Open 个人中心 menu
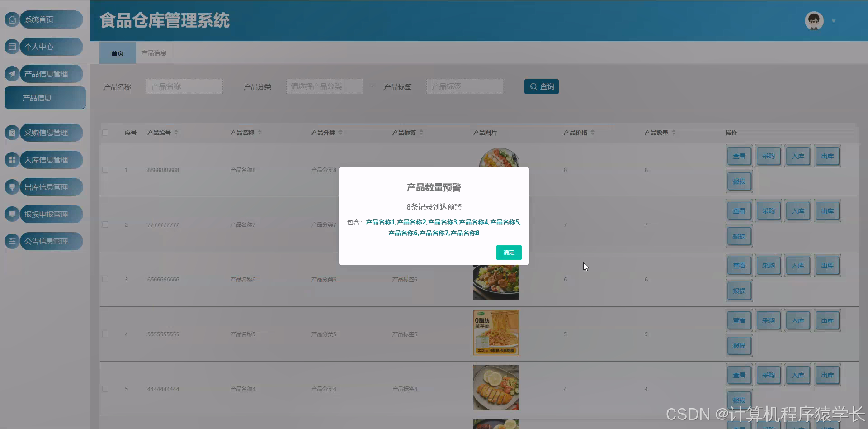This screenshot has height=429, width=868. pos(51,47)
